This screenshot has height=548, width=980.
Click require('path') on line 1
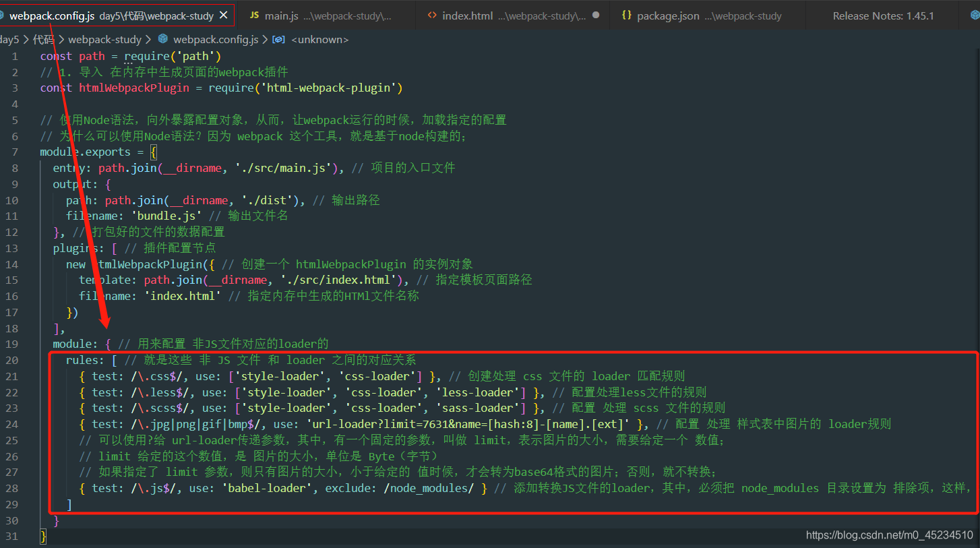pos(173,56)
